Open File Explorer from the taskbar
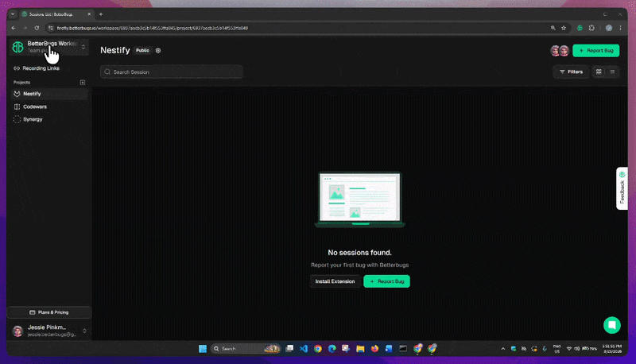Viewport: 636px width, 364px height. [x=360, y=349]
